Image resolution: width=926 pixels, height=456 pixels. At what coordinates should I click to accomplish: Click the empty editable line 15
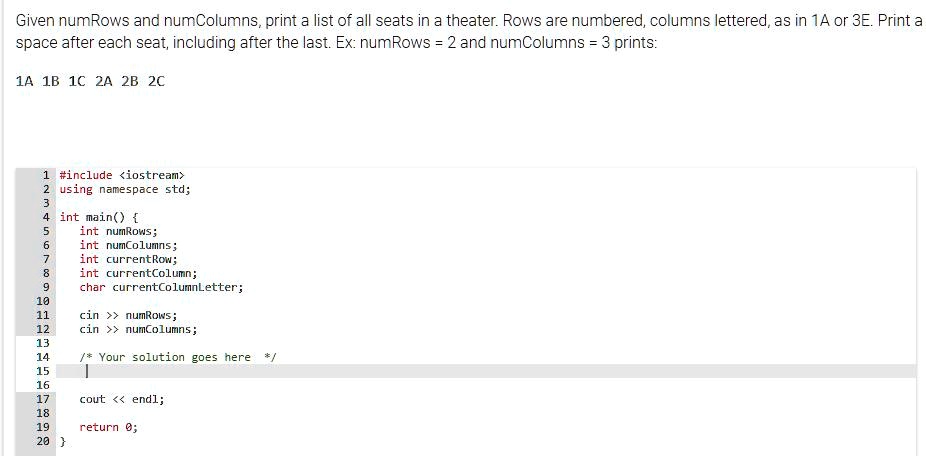(487, 371)
